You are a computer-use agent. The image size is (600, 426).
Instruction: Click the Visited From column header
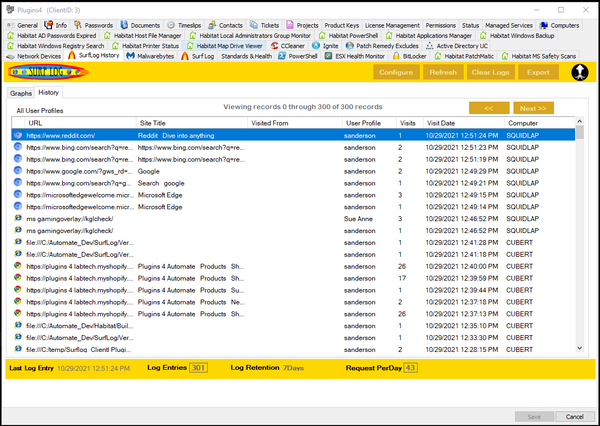tap(295, 123)
